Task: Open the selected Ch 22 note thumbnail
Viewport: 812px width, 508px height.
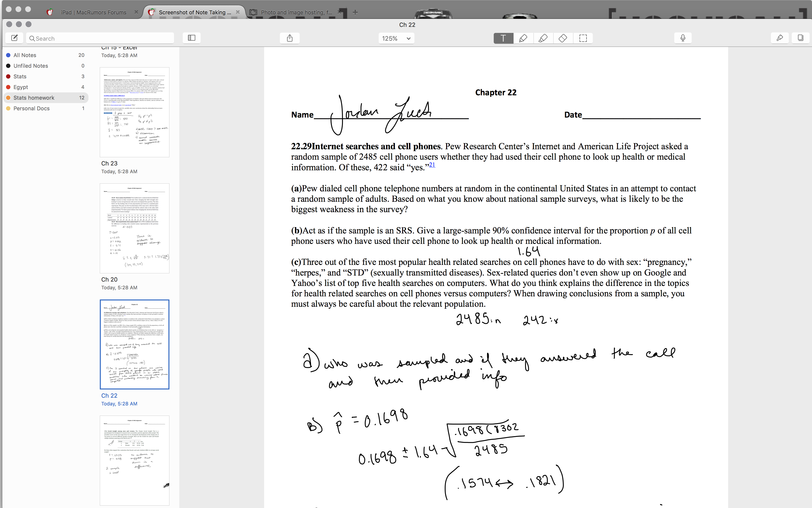Action: coord(135,344)
